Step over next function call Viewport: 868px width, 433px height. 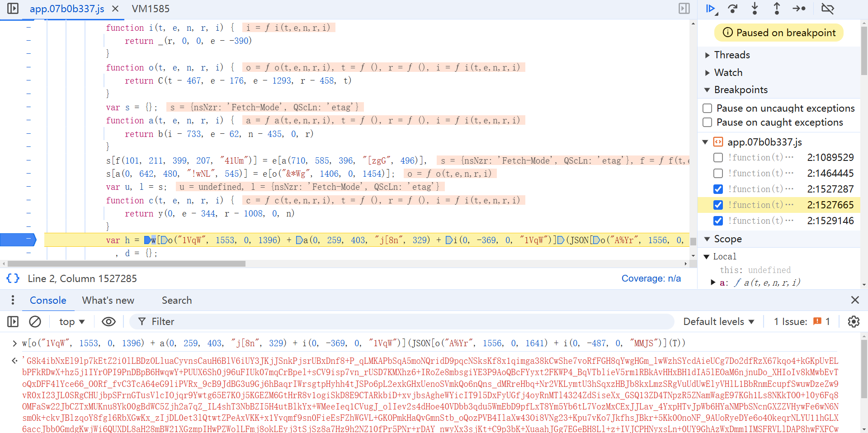point(733,9)
